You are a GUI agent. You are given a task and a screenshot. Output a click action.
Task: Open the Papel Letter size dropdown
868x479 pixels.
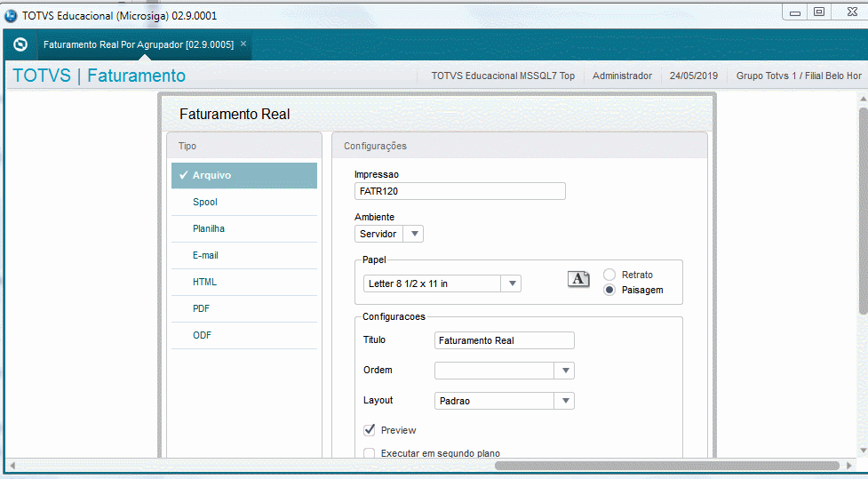442,283
